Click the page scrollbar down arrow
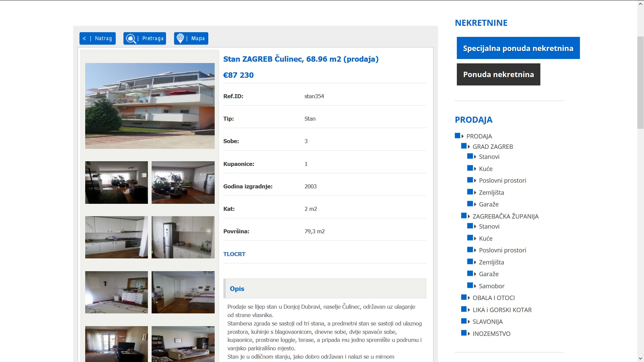The width and height of the screenshot is (644, 362). [640, 359]
